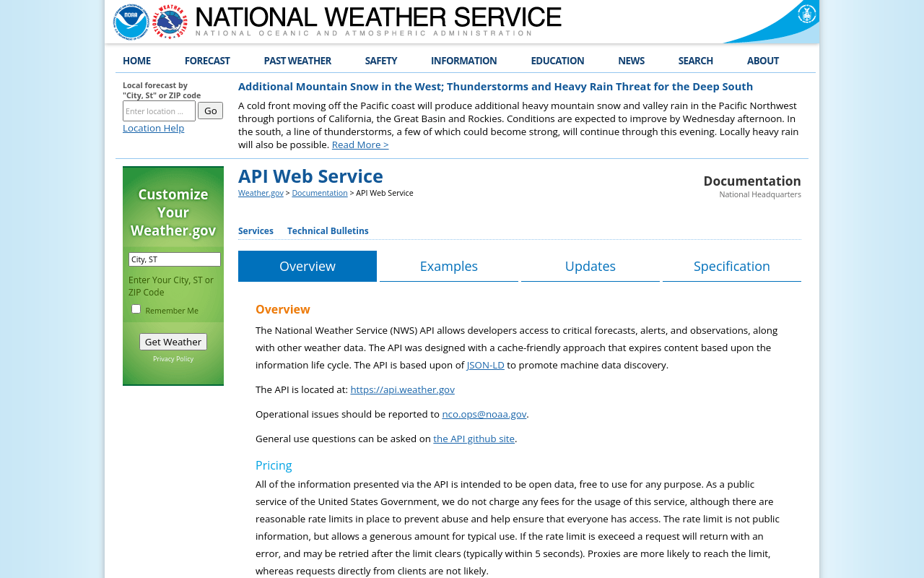The image size is (924, 578).
Task: Click the Department of Commerce seal icon
Action: [x=806, y=14]
